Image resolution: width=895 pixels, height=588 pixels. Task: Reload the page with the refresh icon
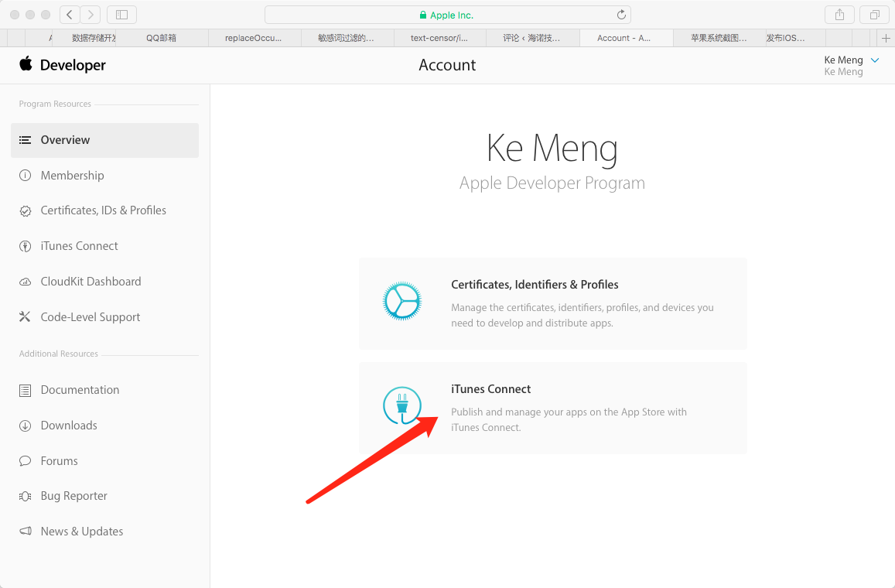[x=621, y=15]
